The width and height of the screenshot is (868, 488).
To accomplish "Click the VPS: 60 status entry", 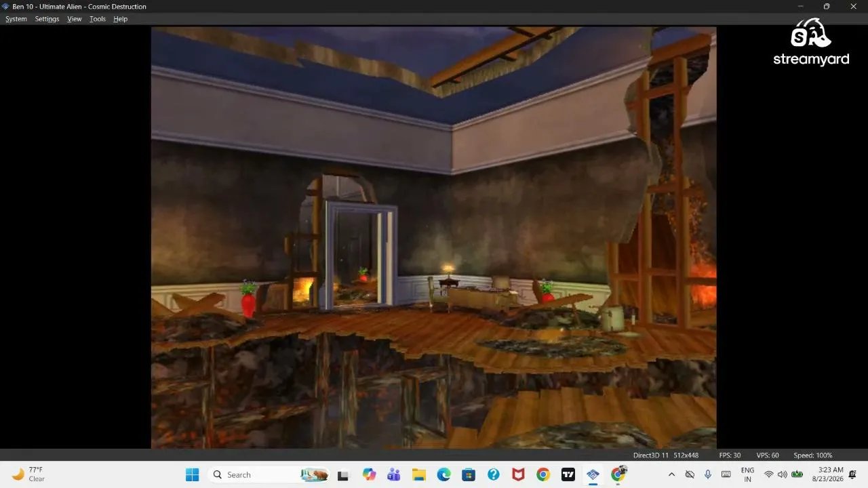I will [768, 455].
